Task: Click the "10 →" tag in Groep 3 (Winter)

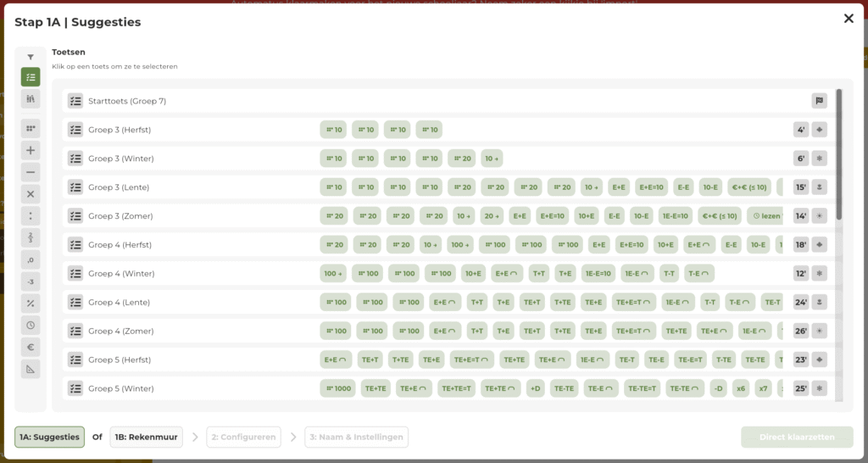Action: (492, 159)
